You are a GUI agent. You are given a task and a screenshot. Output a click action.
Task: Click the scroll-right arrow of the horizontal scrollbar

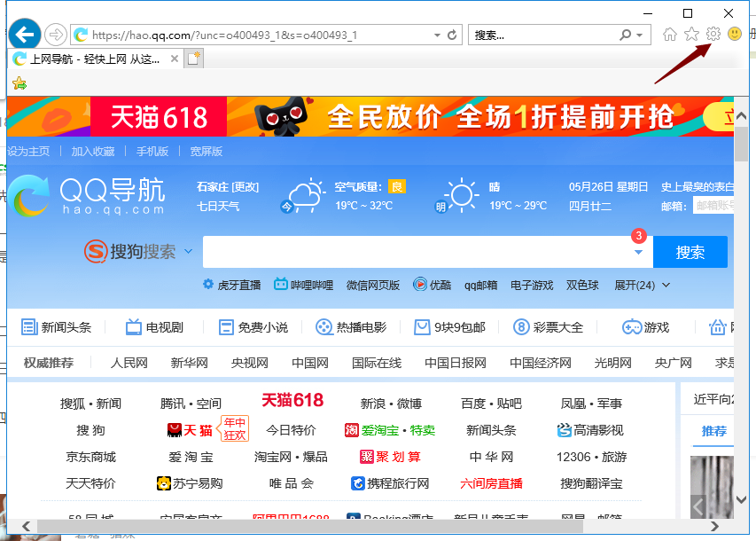click(x=714, y=526)
